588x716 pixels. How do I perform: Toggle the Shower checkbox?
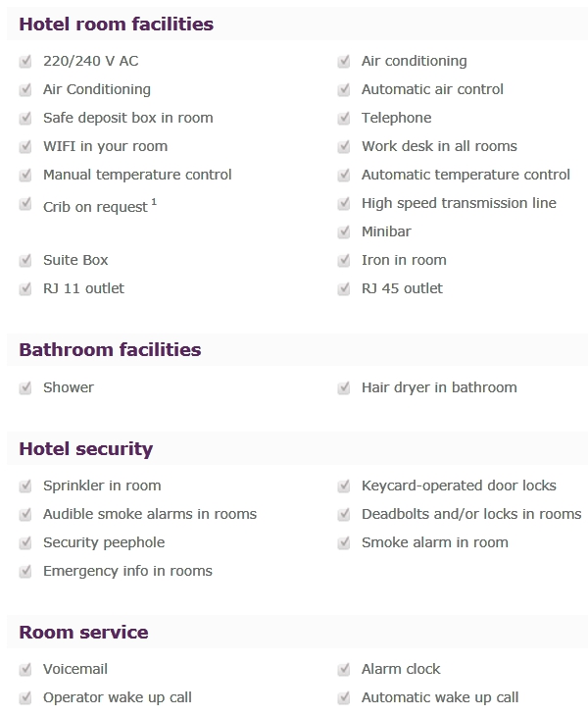pyautogui.click(x=25, y=388)
